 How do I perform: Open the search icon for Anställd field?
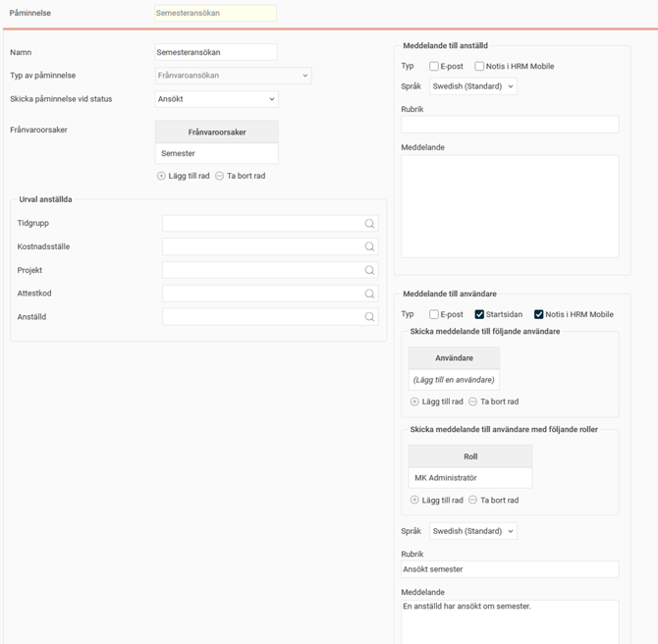point(369,317)
